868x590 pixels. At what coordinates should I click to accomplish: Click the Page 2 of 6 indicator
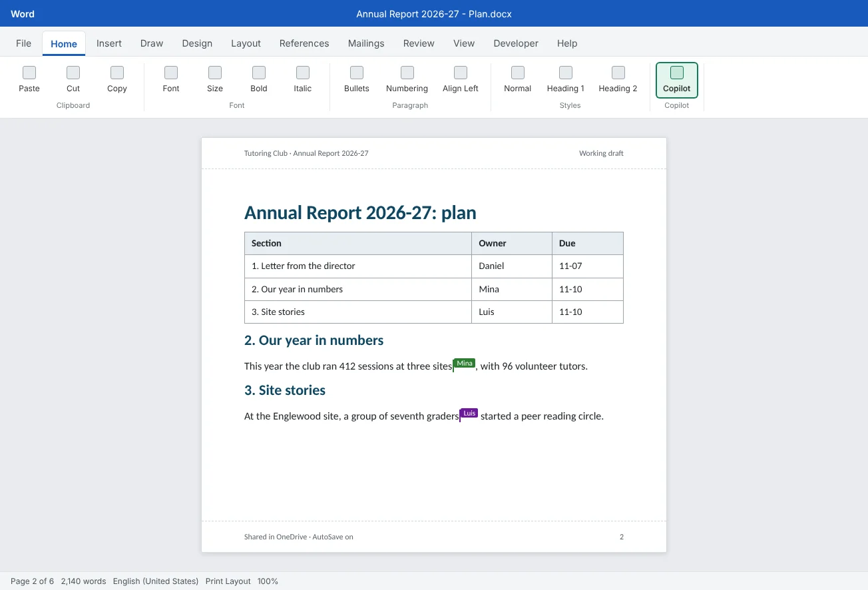[33, 581]
